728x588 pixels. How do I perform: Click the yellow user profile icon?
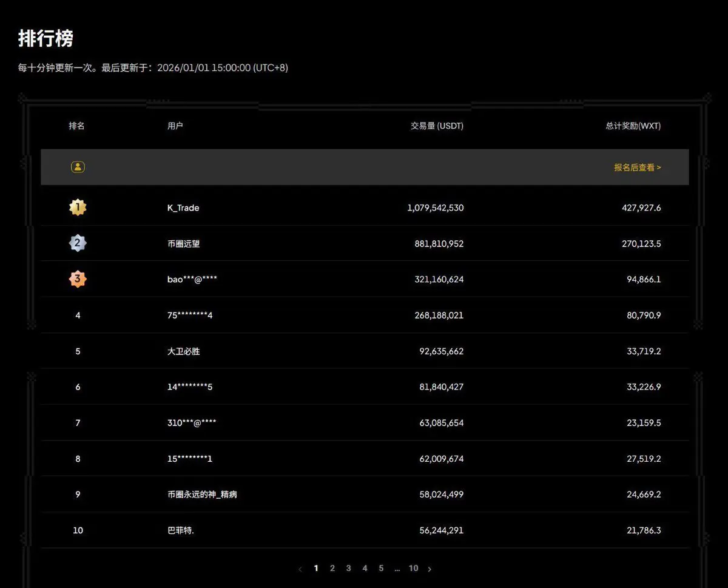tap(78, 167)
